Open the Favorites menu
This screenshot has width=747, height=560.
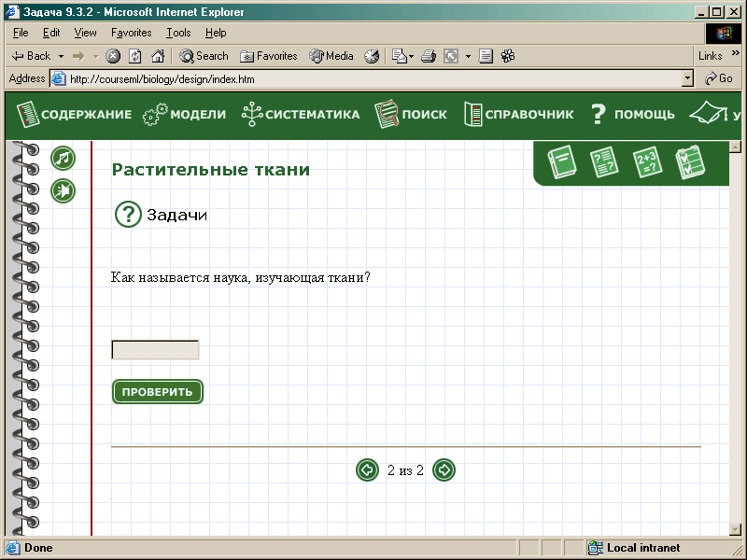click(131, 33)
